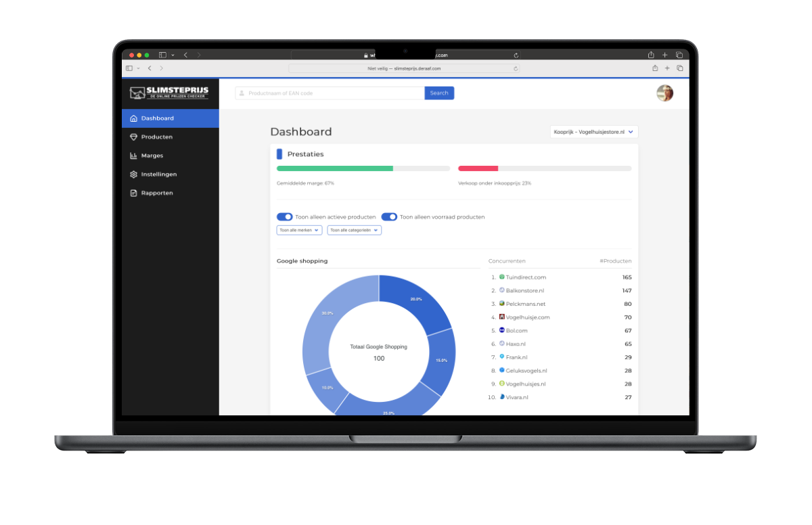Click the Vogelhuisje.com favicon
The height and width of the screenshot is (525, 812).
(502, 317)
